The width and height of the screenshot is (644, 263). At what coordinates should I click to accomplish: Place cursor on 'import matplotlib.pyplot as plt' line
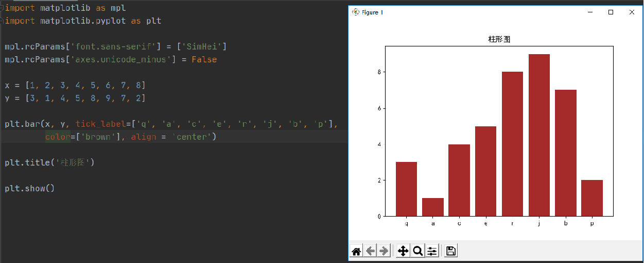[x=83, y=21]
